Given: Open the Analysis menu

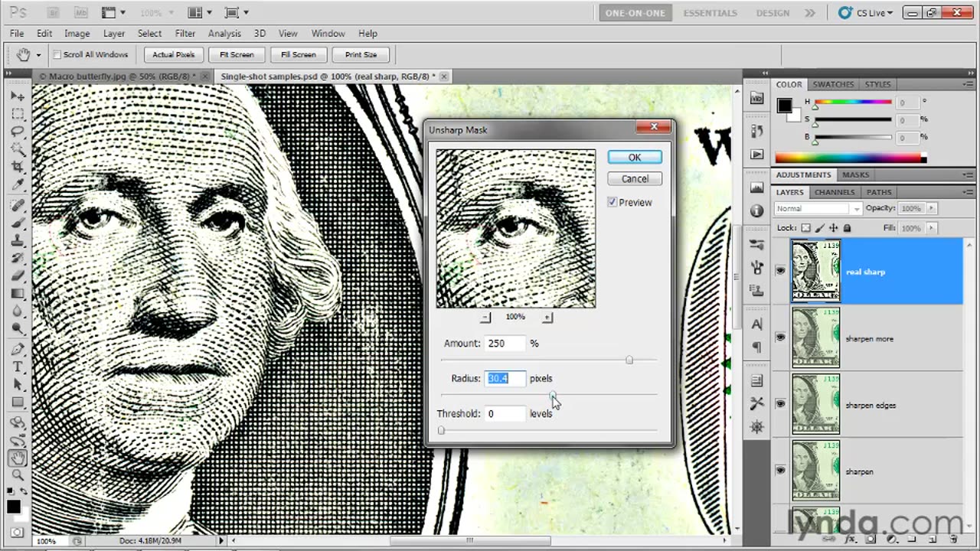Looking at the screenshot, I should click(x=224, y=34).
